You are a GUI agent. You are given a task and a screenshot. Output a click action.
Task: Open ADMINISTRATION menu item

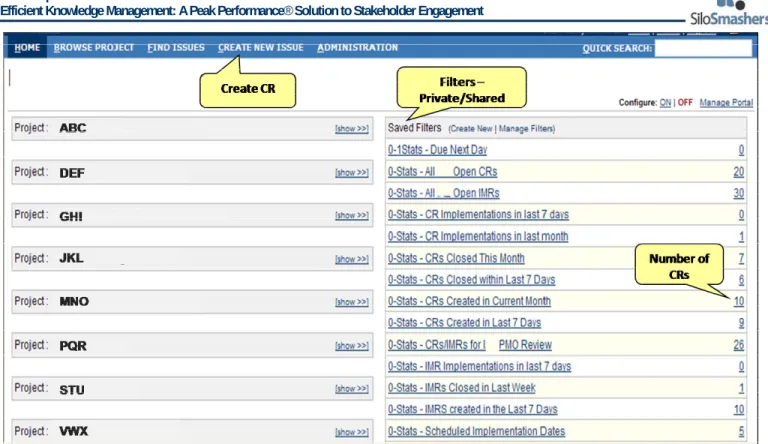[x=357, y=48]
